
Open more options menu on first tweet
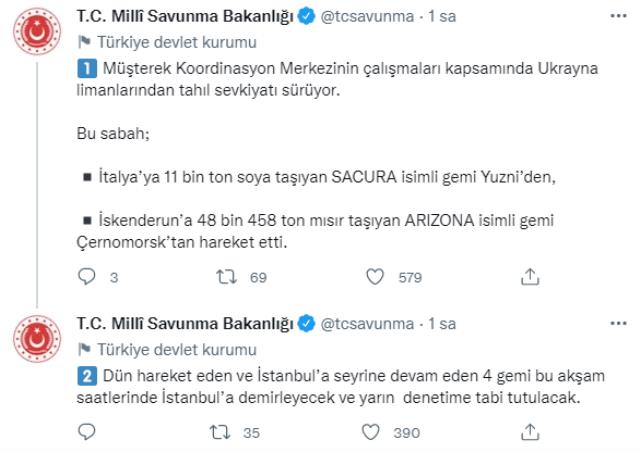[x=618, y=16]
